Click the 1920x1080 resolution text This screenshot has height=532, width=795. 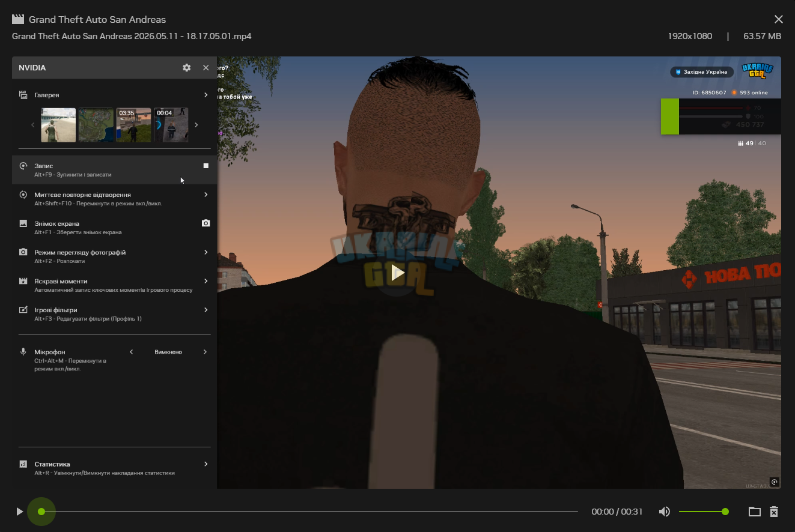point(690,36)
